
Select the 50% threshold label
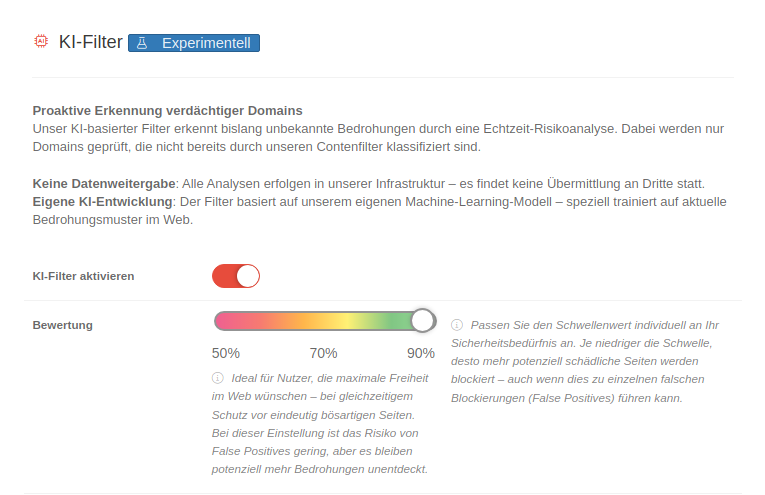click(226, 353)
